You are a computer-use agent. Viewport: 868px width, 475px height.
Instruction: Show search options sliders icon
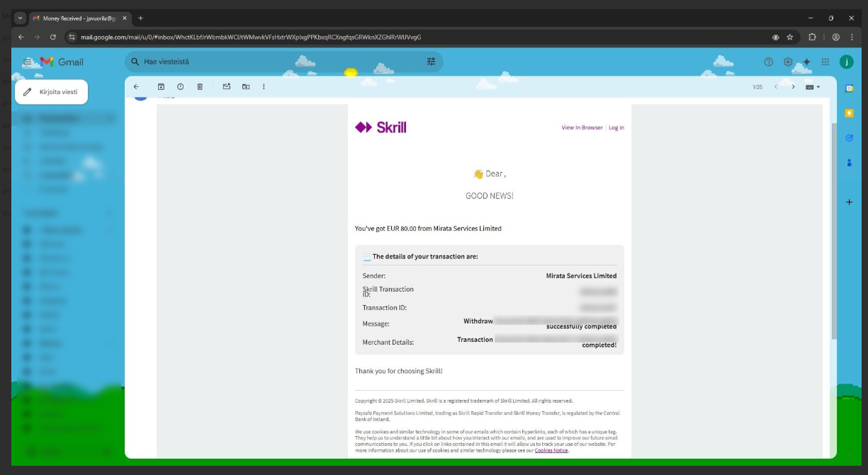tap(431, 62)
